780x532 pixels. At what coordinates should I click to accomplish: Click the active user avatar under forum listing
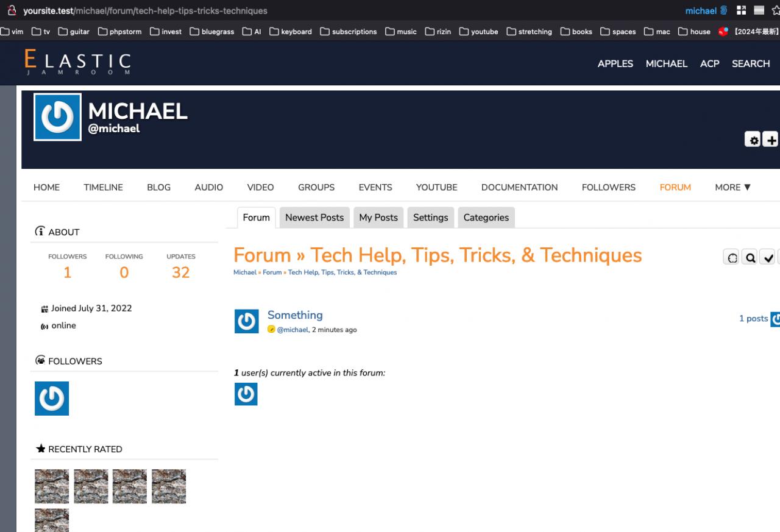246,394
